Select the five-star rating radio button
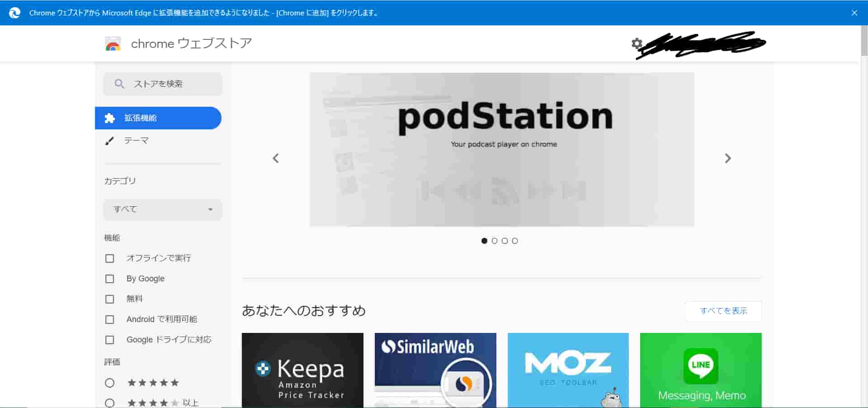The width and height of the screenshot is (868, 408). 109,383
